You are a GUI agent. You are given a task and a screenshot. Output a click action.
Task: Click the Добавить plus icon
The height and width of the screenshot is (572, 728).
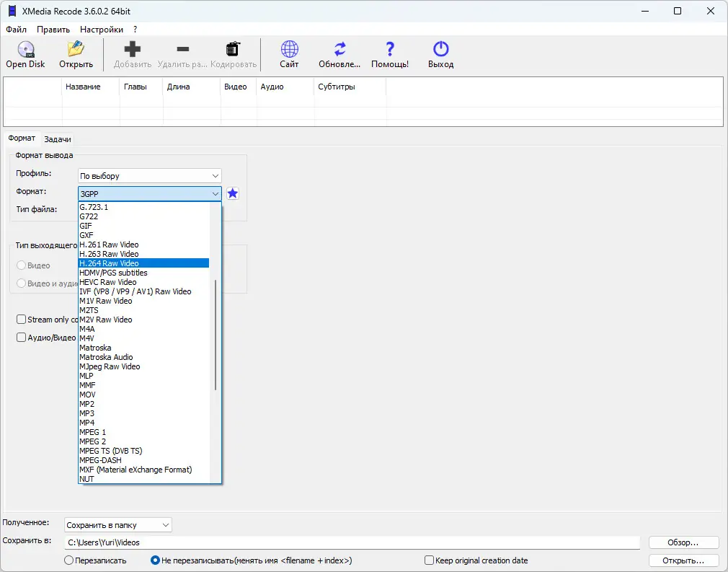coord(133,49)
